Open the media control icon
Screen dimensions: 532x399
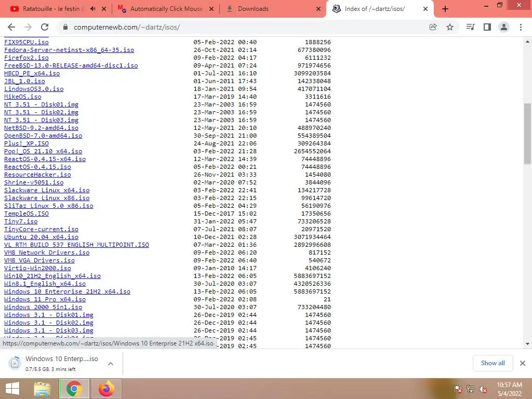pos(470,27)
